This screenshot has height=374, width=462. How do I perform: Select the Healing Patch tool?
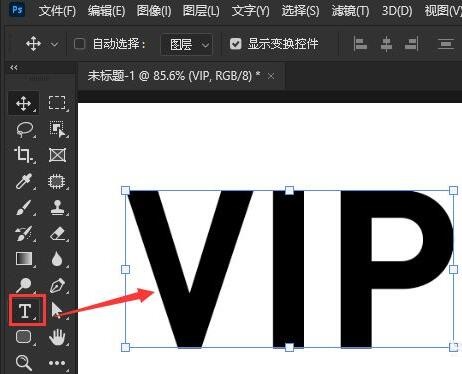point(57,181)
